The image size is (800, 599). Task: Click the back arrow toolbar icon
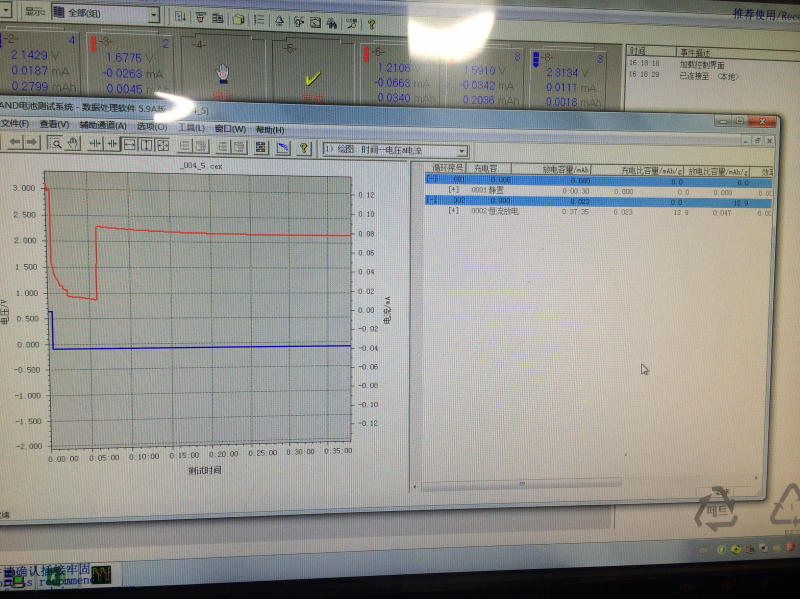click(x=15, y=143)
